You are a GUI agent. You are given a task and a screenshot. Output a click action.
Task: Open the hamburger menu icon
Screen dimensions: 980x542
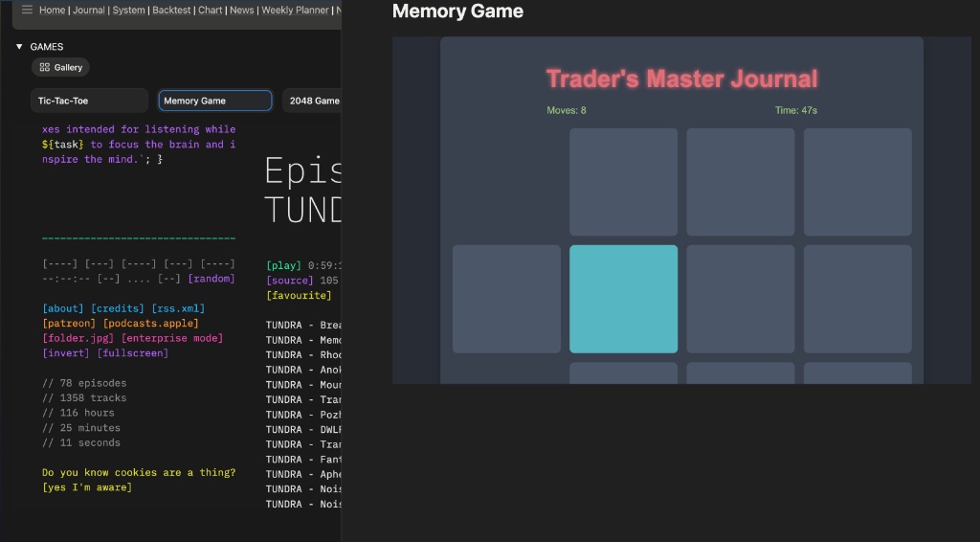[27, 10]
